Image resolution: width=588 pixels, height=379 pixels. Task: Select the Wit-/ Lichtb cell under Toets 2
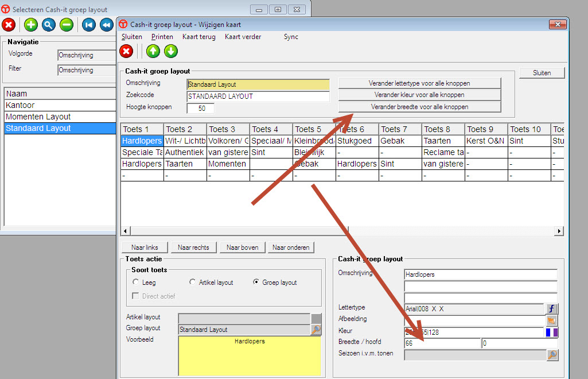[x=185, y=141]
